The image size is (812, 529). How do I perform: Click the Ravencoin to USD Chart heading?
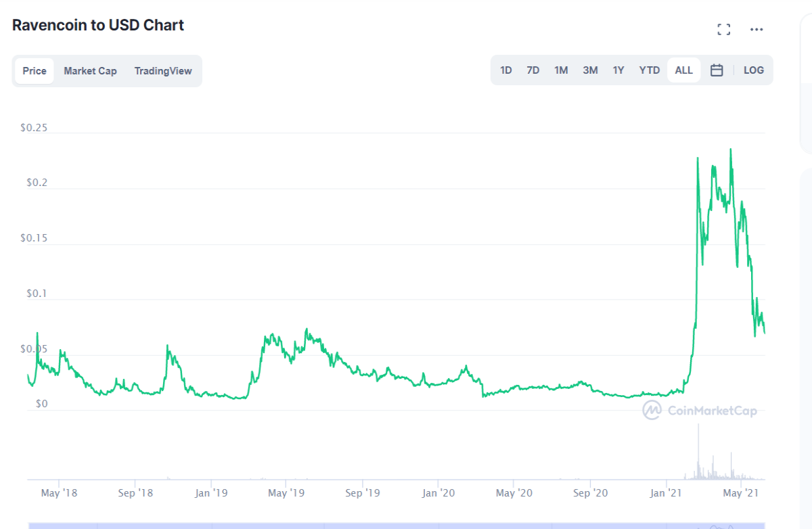[98, 26]
